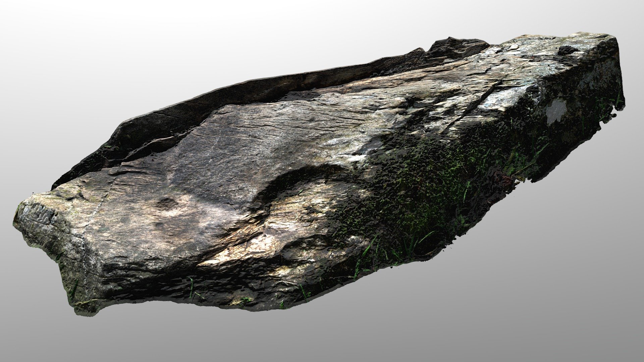The image size is (644, 362).
Task: Click the white lichen patch on rock's right side
Action: tap(556, 111)
